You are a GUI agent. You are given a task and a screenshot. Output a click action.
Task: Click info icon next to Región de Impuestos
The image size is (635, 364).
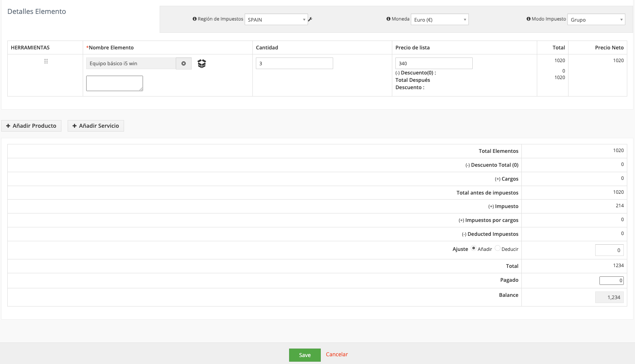coord(194,19)
